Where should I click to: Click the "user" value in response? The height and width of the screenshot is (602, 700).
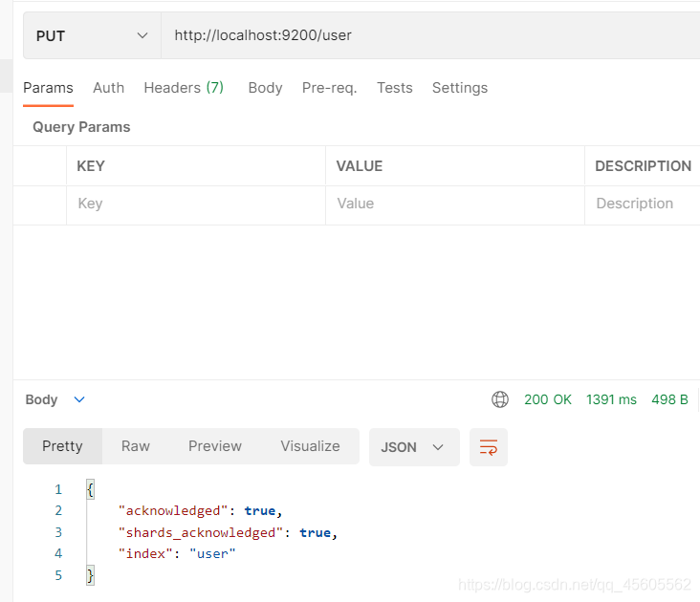coord(212,554)
